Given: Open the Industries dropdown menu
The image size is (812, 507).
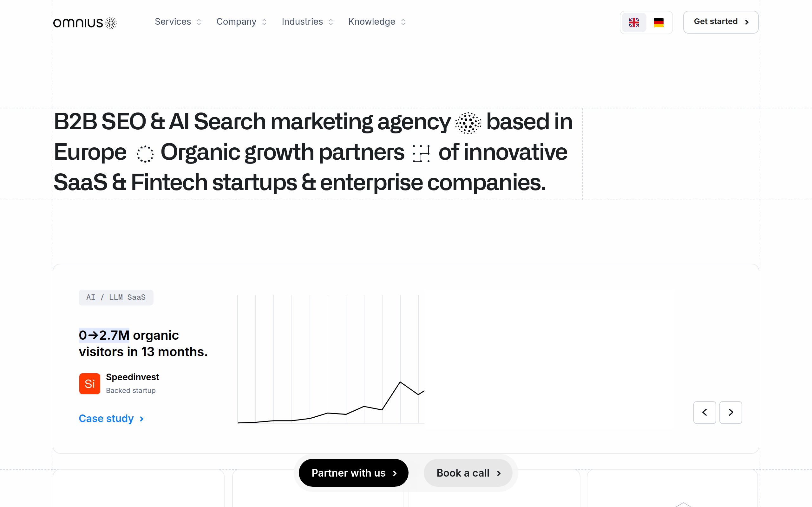Looking at the screenshot, I should [307, 22].
